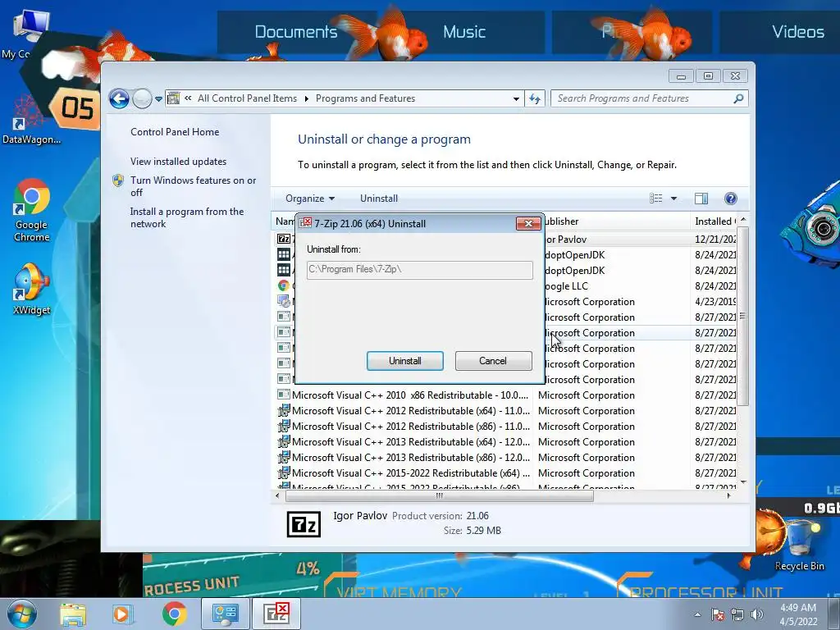Open Control Panel Home
This screenshot has height=630, width=840.
point(175,132)
